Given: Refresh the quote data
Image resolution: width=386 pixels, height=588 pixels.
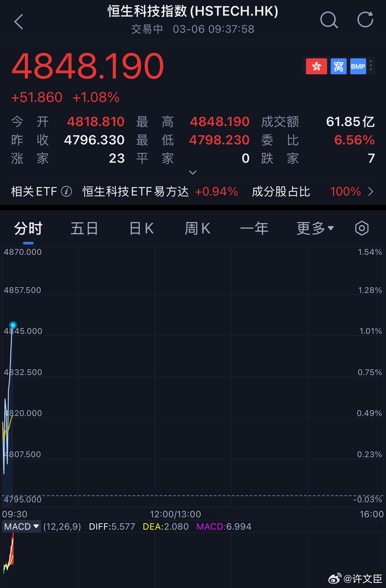Looking at the screenshot, I should pos(365,20).
